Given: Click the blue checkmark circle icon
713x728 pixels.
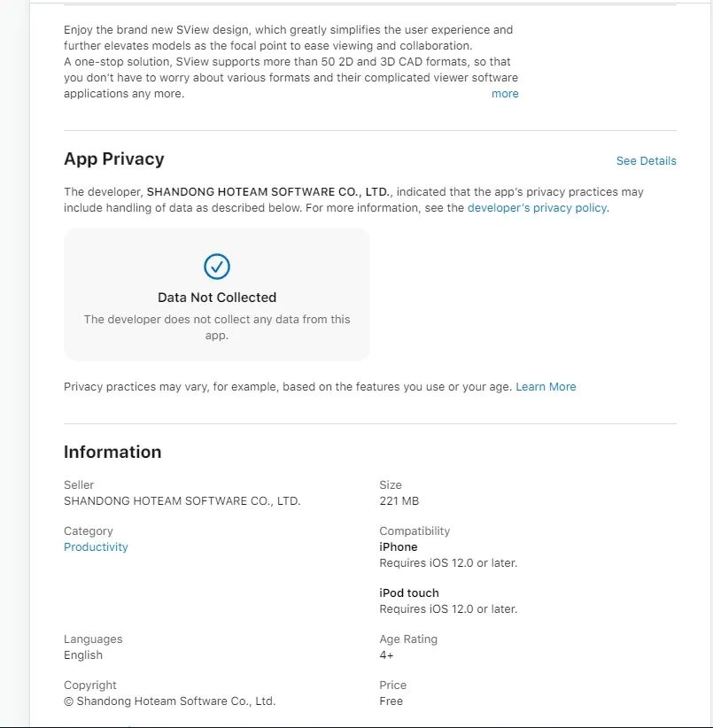Looking at the screenshot, I should click(217, 266).
